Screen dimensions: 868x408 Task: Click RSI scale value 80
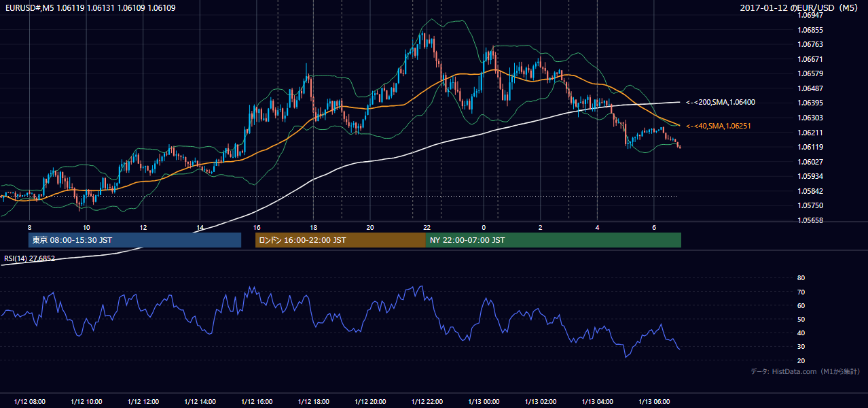801,278
